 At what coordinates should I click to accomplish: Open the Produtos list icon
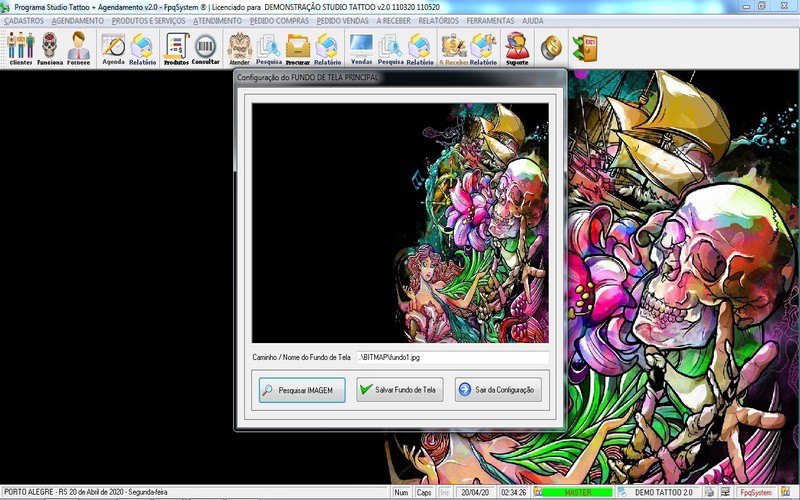pyautogui.click(x=176, y=48)
